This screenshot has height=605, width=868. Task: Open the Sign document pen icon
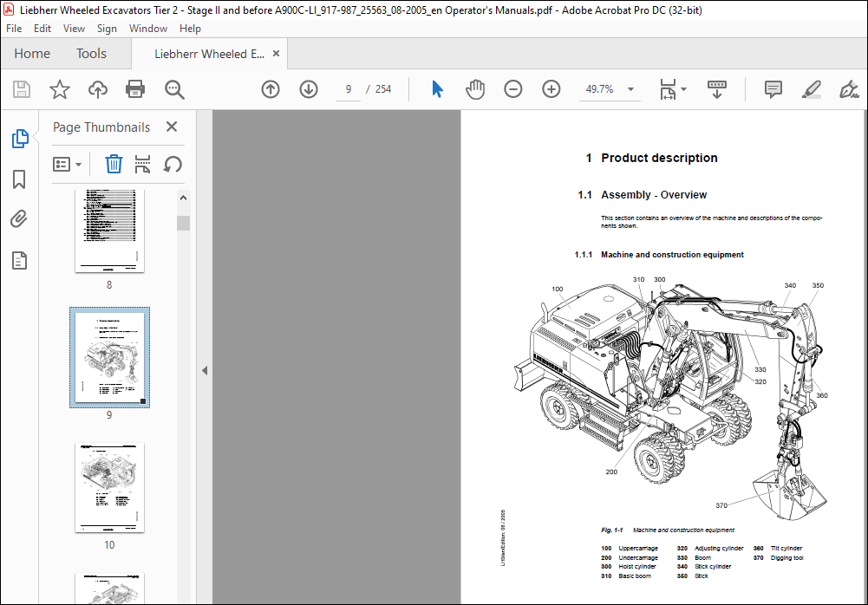click(x=849, y=89)
